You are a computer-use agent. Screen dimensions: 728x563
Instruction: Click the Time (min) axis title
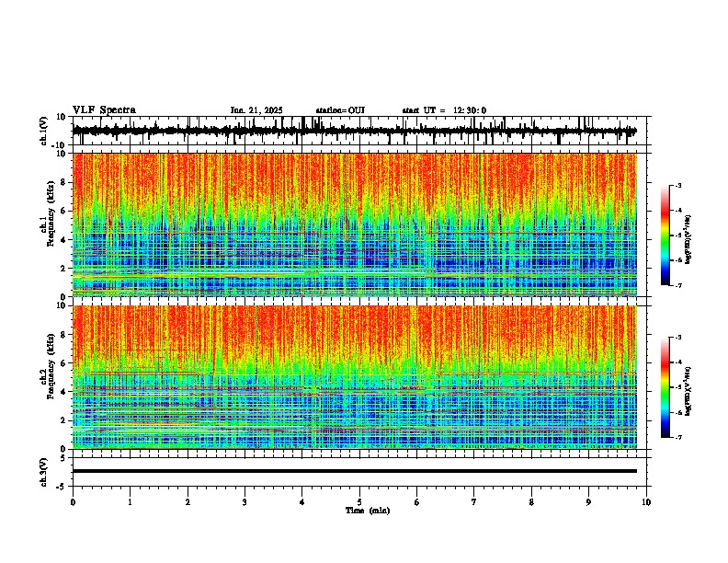(x=368, y=511)
